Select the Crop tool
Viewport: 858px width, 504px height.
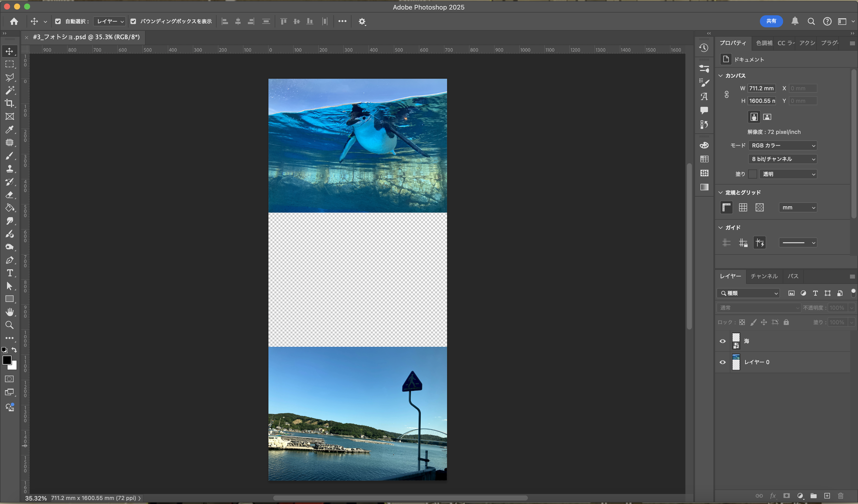[9, 103]
